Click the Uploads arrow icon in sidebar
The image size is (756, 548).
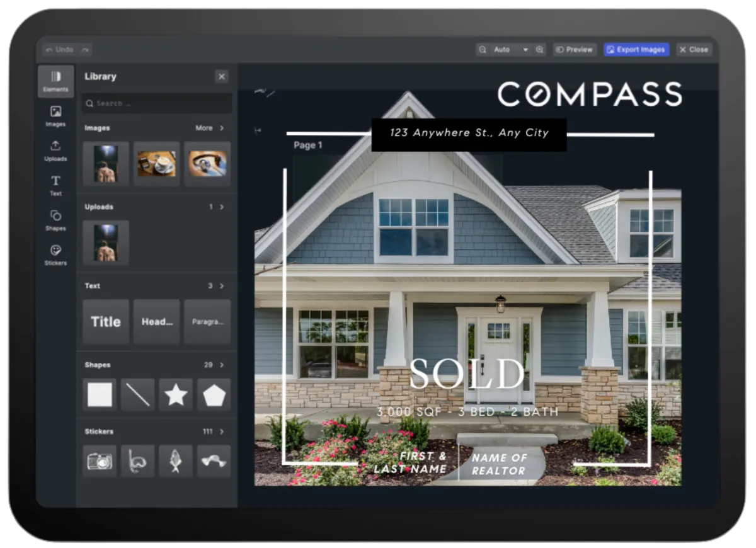point(55,146)
